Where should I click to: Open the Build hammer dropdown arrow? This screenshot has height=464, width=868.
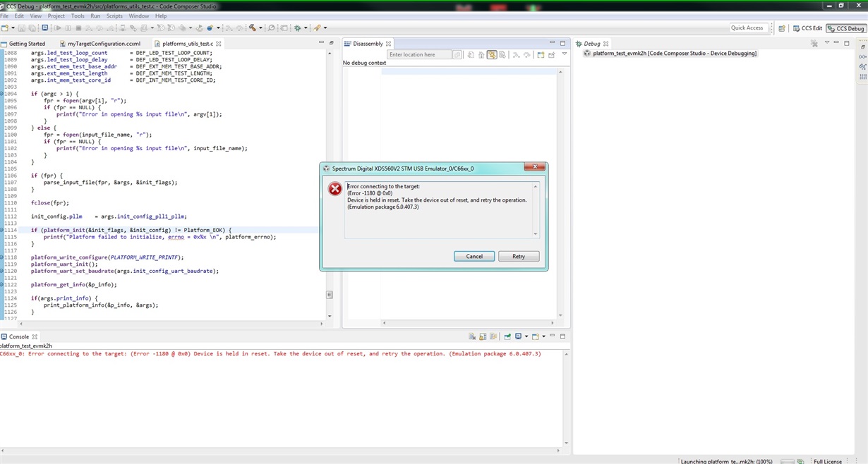click(x=260, y=28)
